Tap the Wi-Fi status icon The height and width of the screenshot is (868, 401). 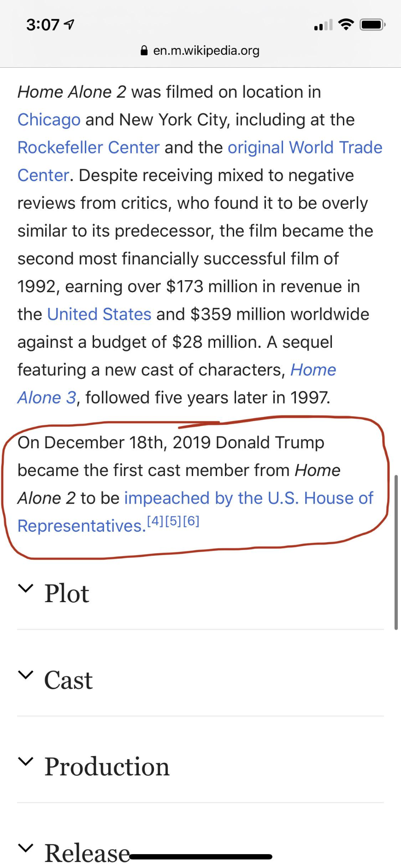pyautogui.click(x=346, y=24)
